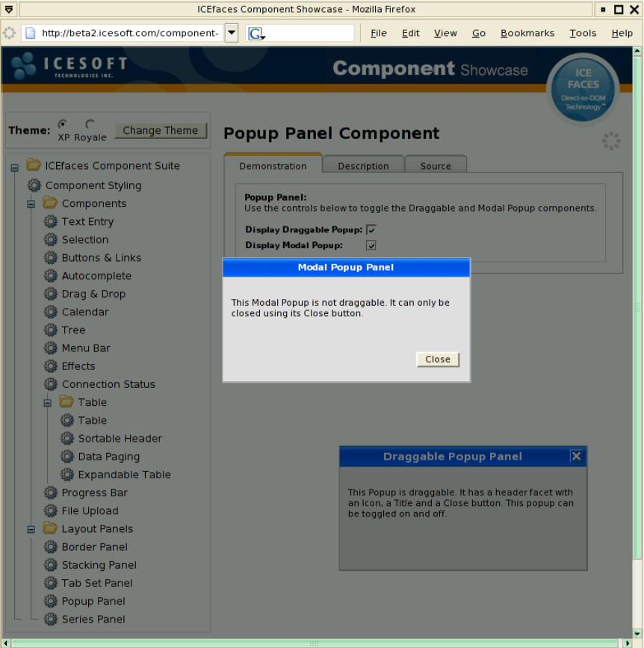This screenshot has width=644, height=648.
Task: Click the gear icon beside Drag & Drop
Action: tap(50, 294)
